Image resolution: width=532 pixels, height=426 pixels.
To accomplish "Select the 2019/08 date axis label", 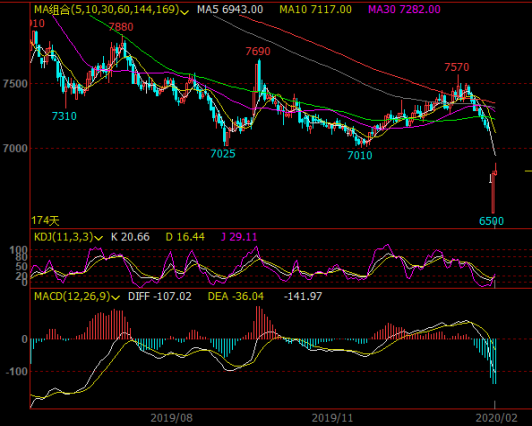I will (171, 418).
